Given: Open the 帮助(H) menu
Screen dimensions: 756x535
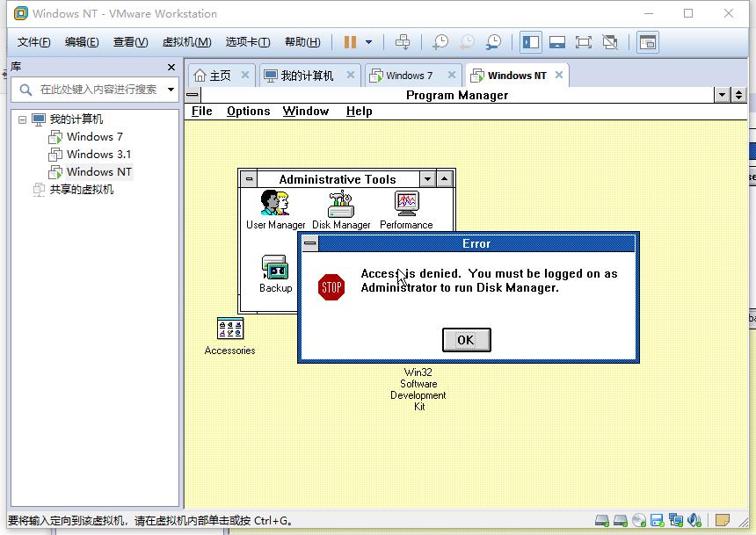Looking at the screenshot, I should coord(302,42).
